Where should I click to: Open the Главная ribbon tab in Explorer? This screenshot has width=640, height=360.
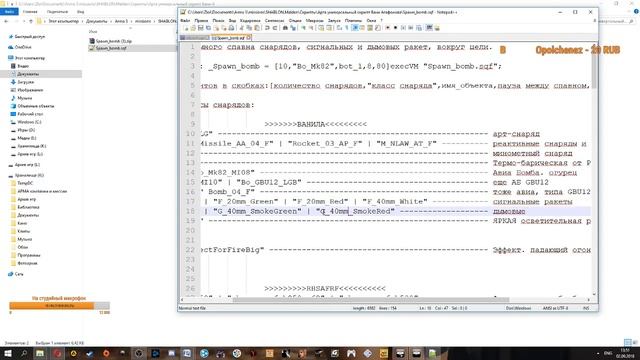point(30,12)
